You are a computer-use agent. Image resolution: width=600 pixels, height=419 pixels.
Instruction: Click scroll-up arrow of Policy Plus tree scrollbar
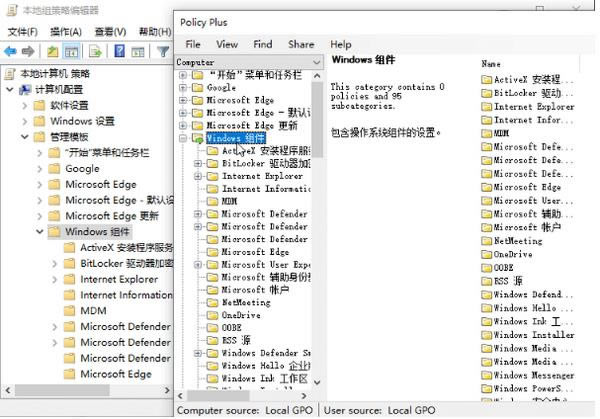pyautogui.click(x=317, y=76)
